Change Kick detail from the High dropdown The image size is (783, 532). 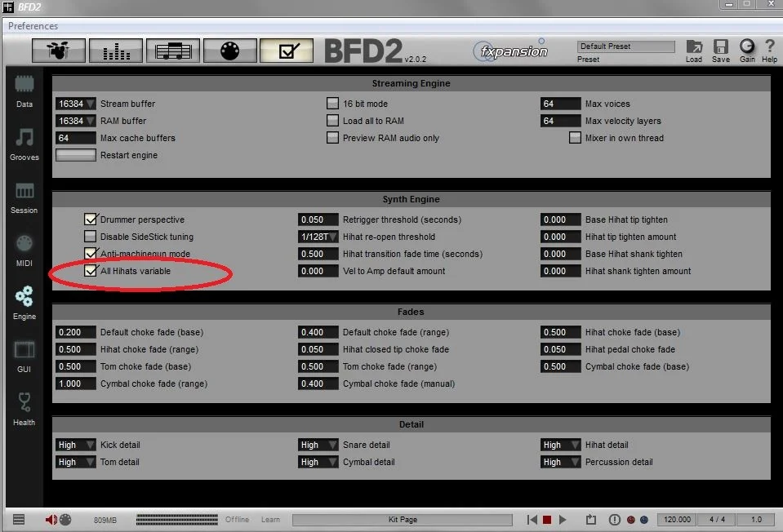click(75, 445)
